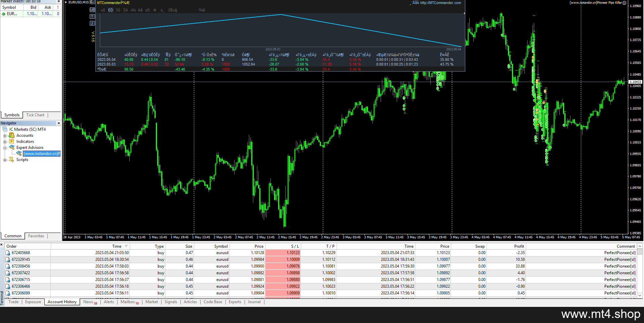This screenshot has width=644, height=323.
Task: Click the Terminal scrollbar up arrow
Action: point(640,246)
